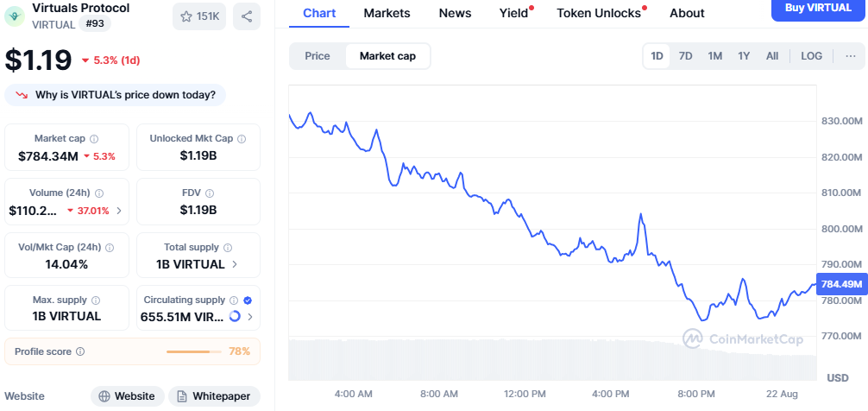Switch chart to Price view
The image size is (868, 411).
pyautogui.click(x=318, y=56)
